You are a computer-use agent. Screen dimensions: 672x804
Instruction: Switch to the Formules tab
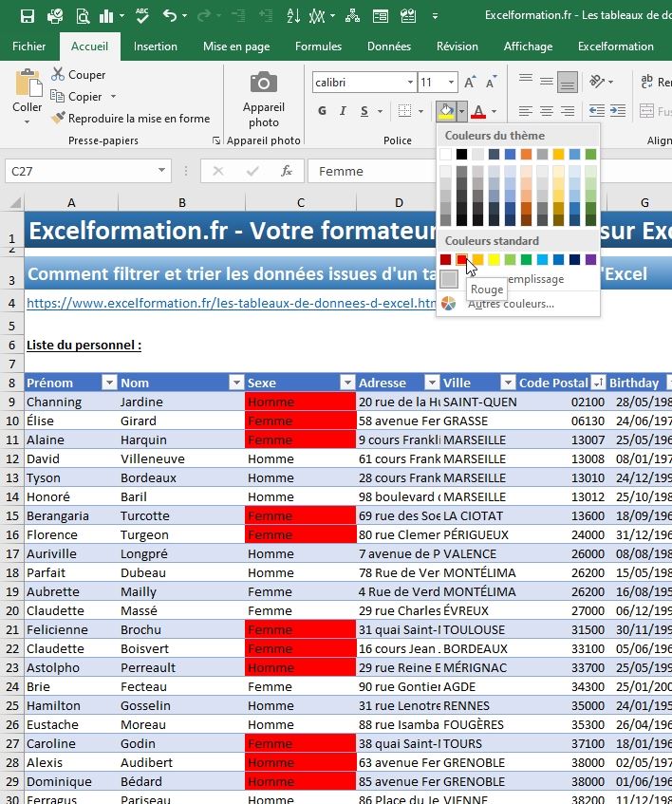[318, 47]
